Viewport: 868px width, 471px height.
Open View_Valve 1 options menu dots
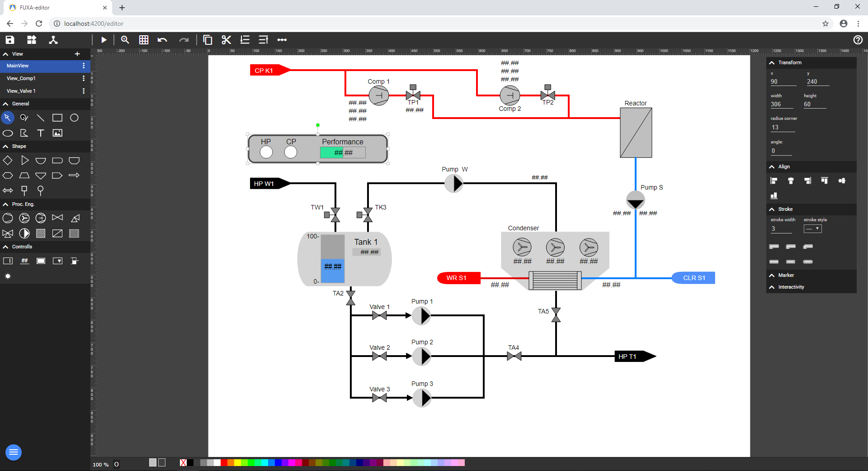point(84,91)
